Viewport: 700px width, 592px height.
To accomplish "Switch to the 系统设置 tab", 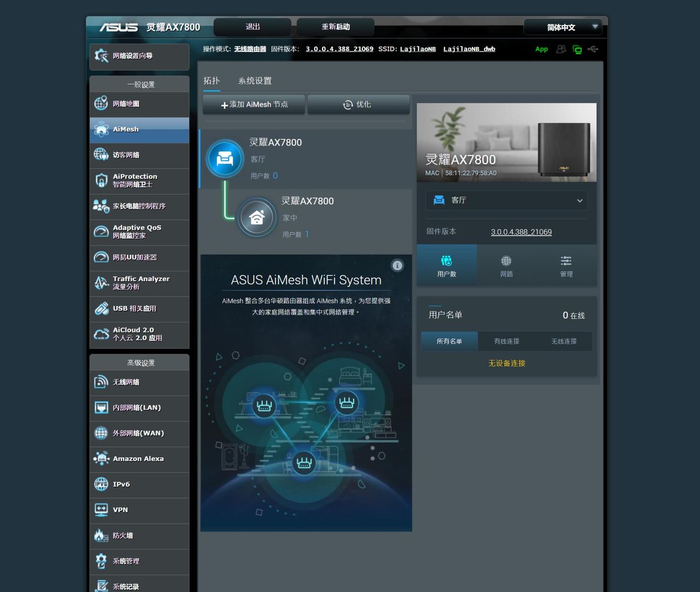I will coord(255,81).
